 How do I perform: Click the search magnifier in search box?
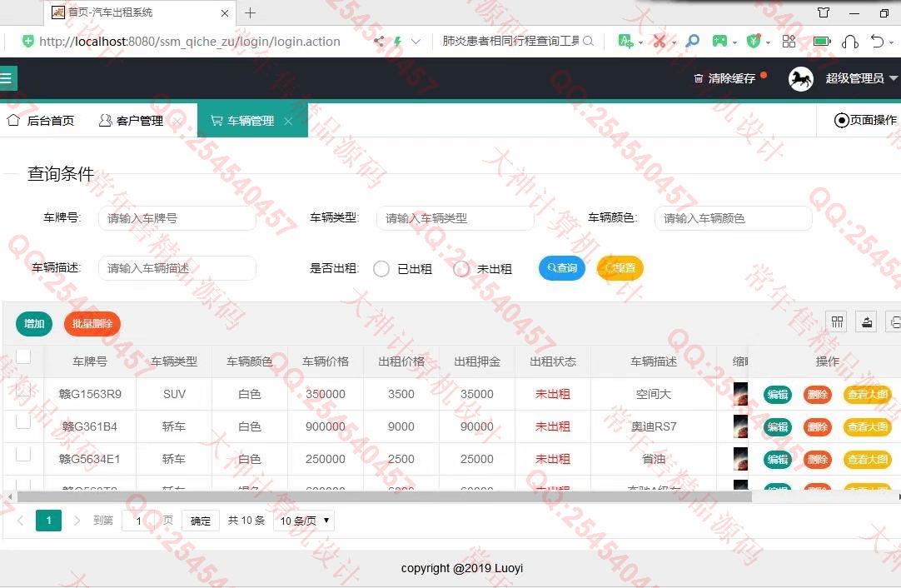click(588, 42)
